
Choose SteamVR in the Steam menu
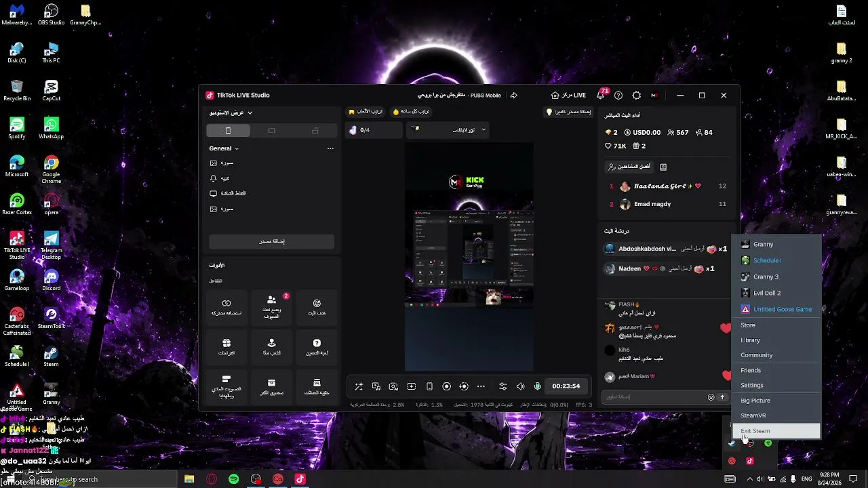point(777,415)
